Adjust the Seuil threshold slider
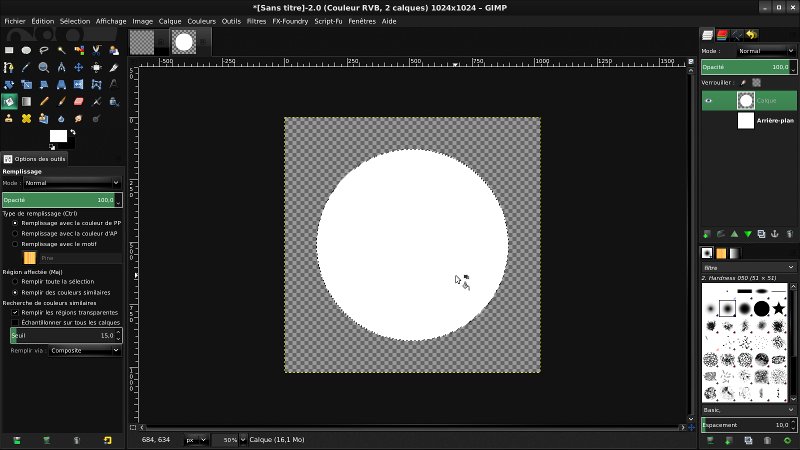This screenshot has height=450, width=800. [65, 336]
